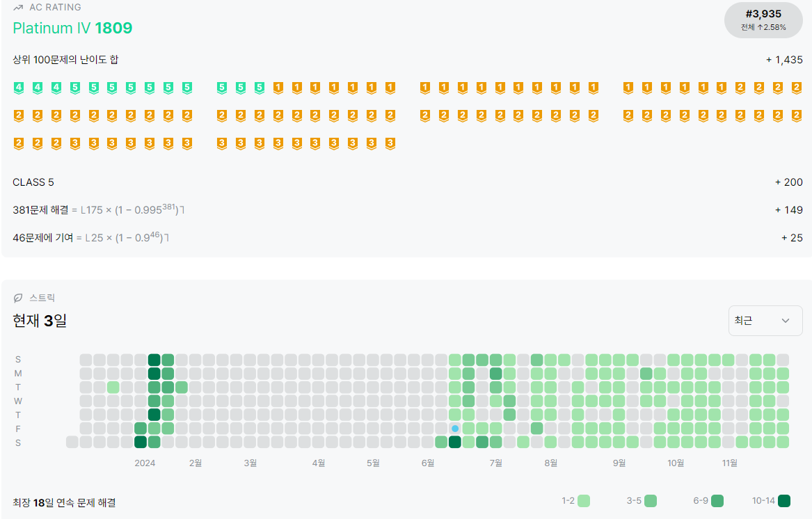Click the leaf icon beside 스트릭
Viewport: 812px width, 519px height.
18,298
